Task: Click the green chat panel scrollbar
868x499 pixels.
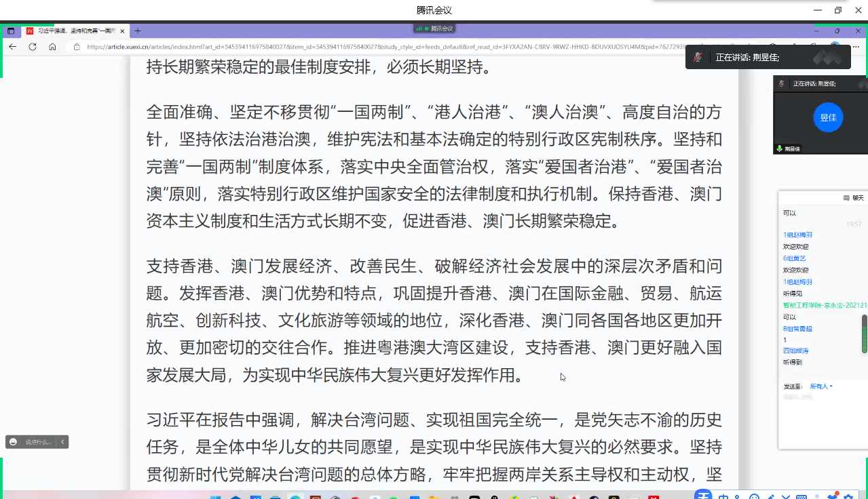Action: coord(864,334)
